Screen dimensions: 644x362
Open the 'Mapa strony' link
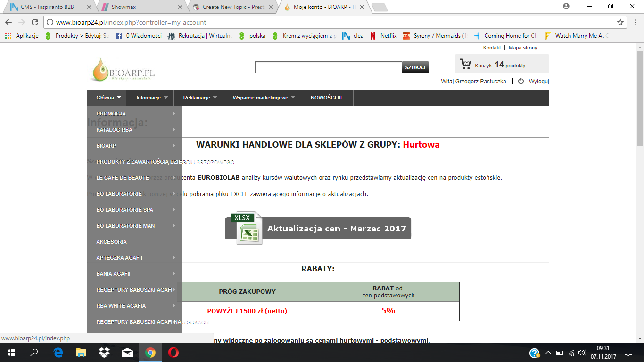523,48
